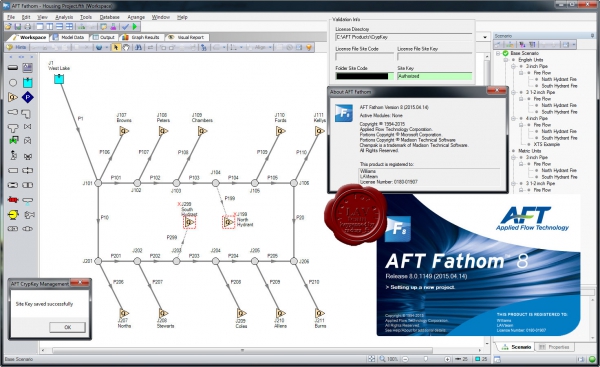The height and width of the screenshot is (367, 600).
Task: Select XTS Example in the scenario tree
Action: coord(546,144)
